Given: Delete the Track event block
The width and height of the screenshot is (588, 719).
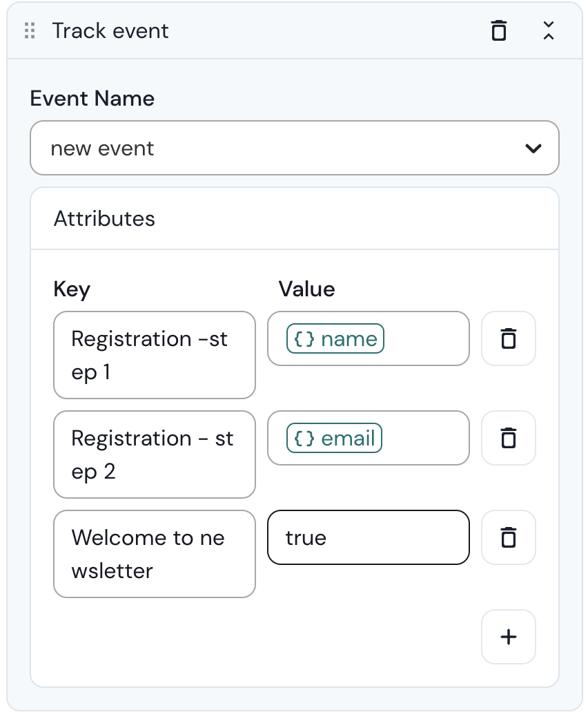Looking at the screenshot, I should (x=498, y=31).
